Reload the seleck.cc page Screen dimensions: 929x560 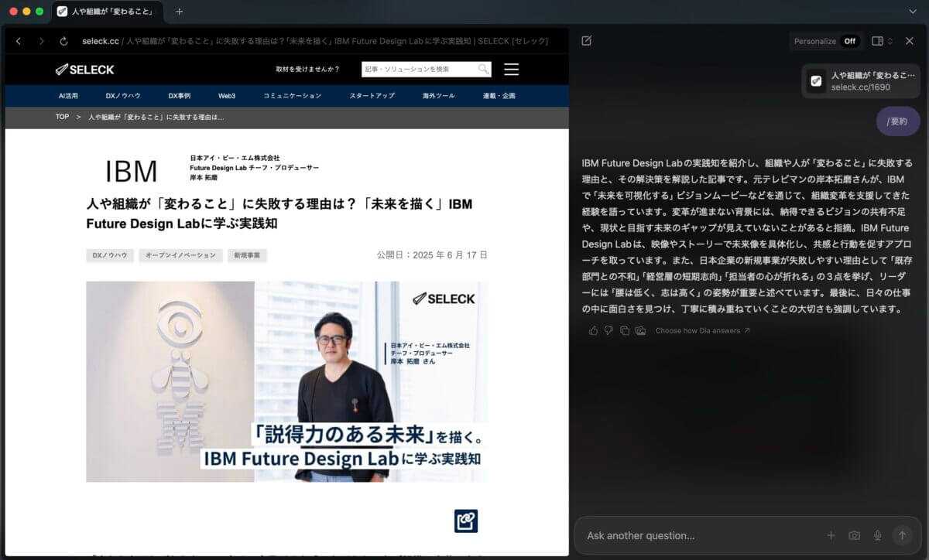point(63,41)
